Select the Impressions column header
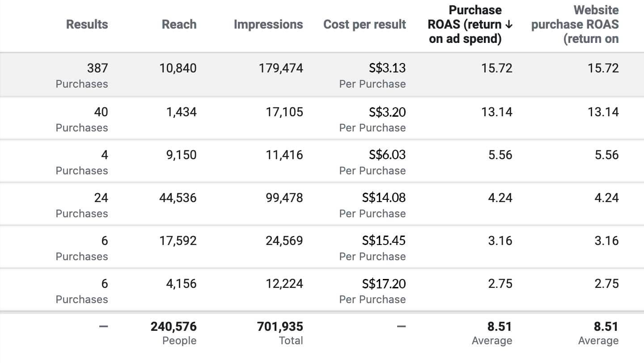644x363 pixels. (x=268, y=25)
